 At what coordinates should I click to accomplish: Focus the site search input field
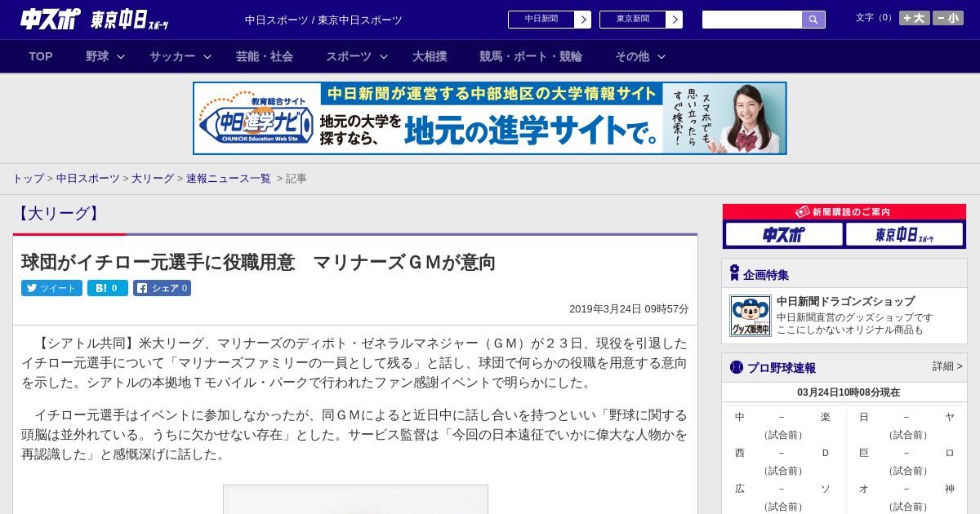tap(752, 20)
